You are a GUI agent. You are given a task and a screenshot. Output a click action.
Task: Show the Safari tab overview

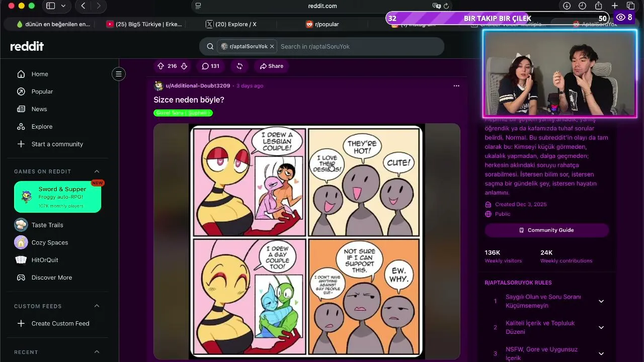[630, 6]
